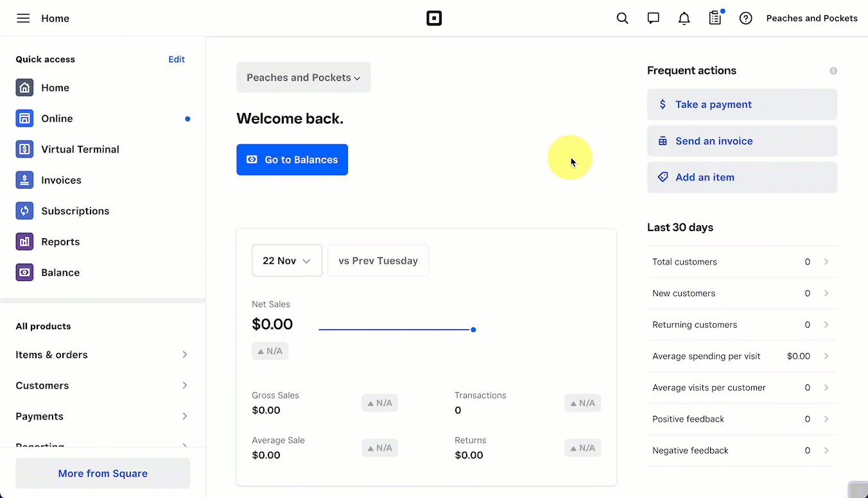Click the Frequent actions info icon

[x=833, y=71]
